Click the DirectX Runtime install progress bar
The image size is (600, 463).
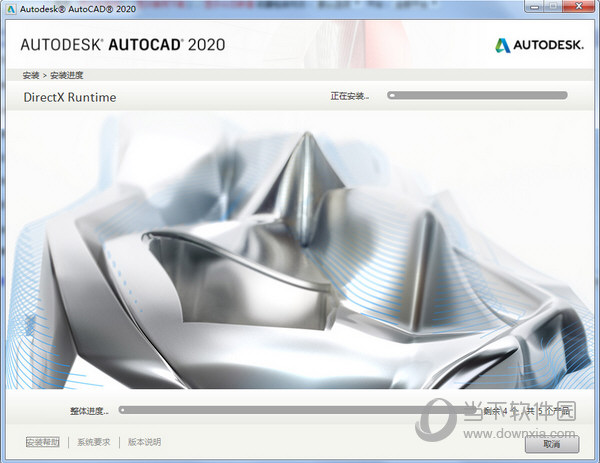477,96
